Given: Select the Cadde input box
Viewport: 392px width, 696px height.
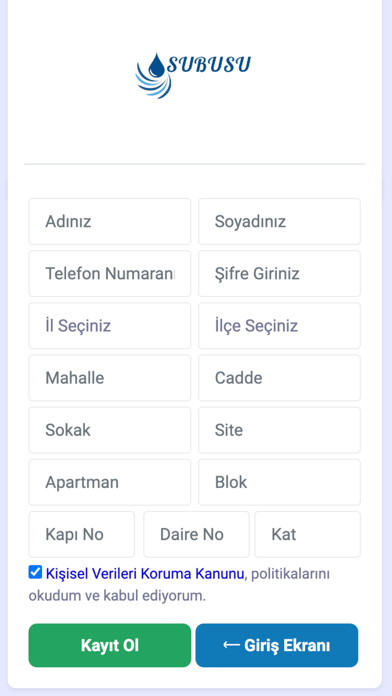Looking at the screenshot, I should coord(279,378).
